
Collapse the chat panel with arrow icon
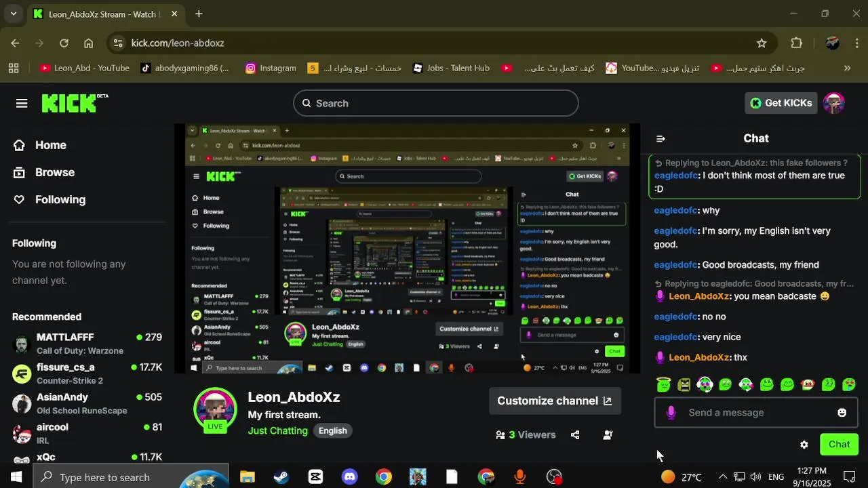[660, 138]
